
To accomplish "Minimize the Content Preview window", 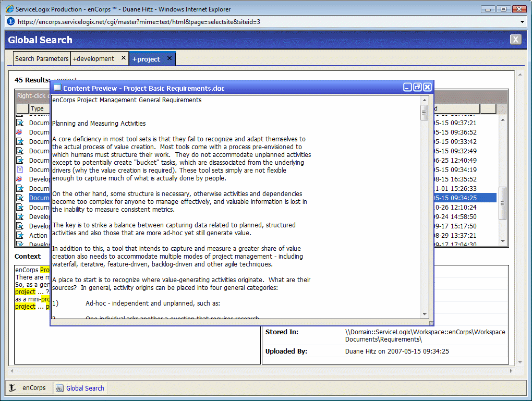I will pyautogui.click(x=407, y=88).
